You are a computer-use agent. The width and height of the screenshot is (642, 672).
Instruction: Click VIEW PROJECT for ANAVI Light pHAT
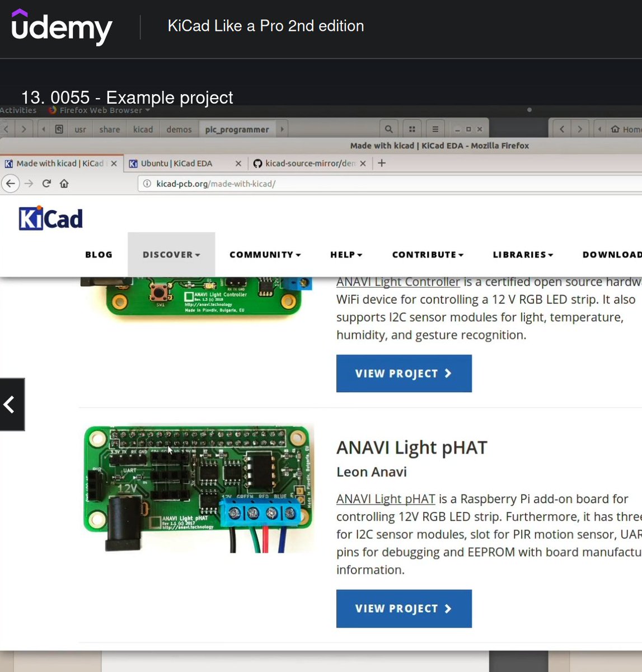click(404, 609)
